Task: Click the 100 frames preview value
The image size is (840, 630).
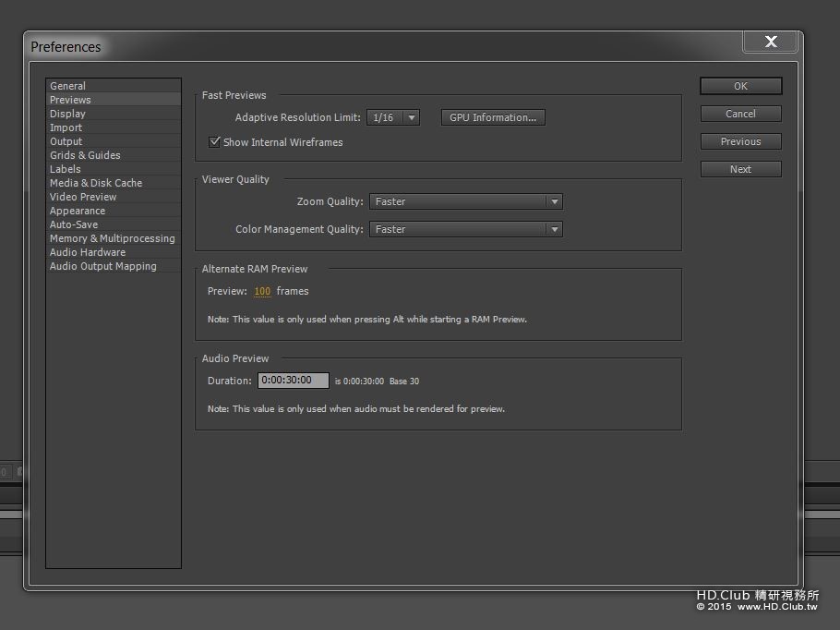Action: coord(262,291)
